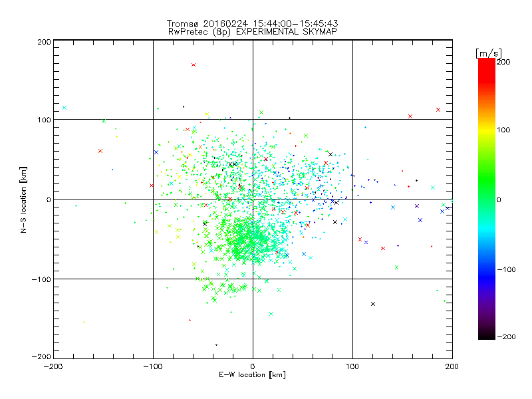
Task: Click the -100 tick label on the E-W axis
Action: [153, 366]
